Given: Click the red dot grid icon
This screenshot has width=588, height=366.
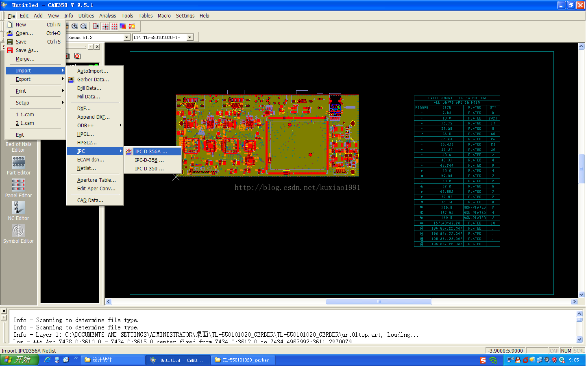Looking at the screenshot, I should pos(114,26).
